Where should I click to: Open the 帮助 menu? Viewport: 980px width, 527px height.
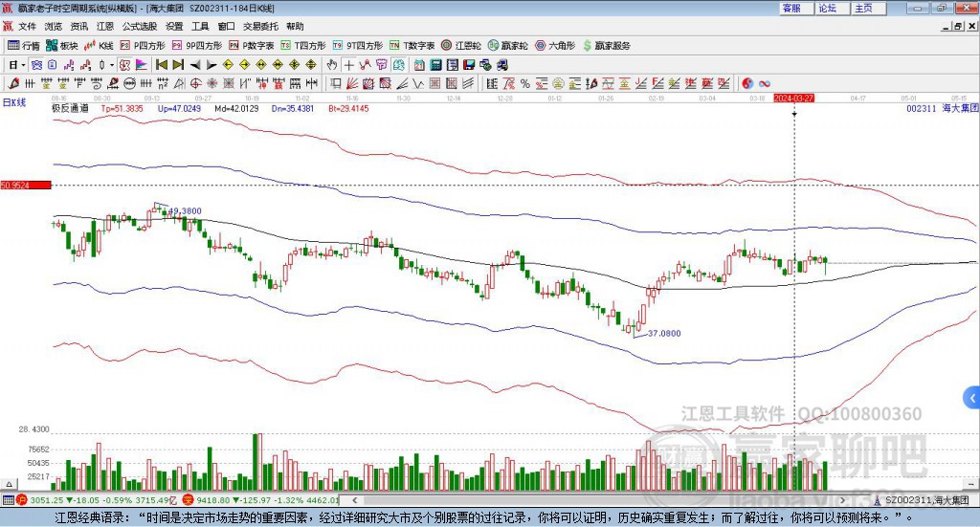pos(295,26)
